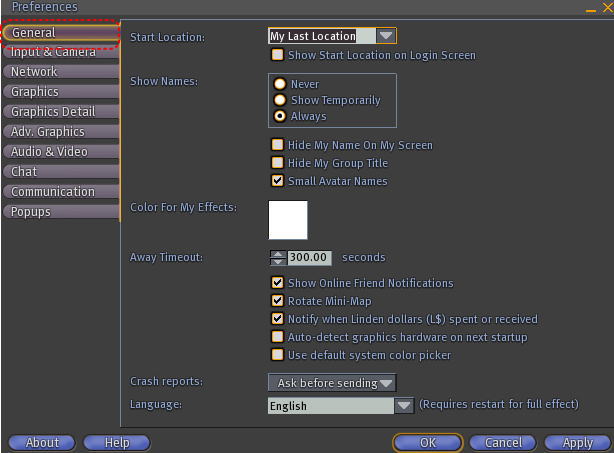
Task: Select the Never show names option
Action: point(280,84)
